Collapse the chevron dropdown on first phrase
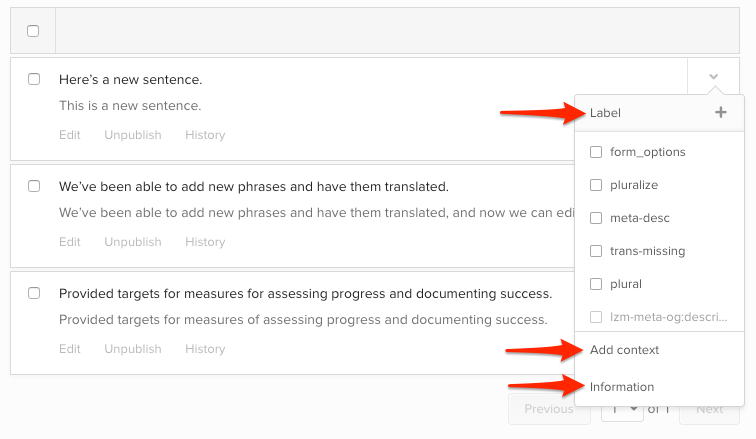This screenshot has height=439, width=756. coord(713,77)
